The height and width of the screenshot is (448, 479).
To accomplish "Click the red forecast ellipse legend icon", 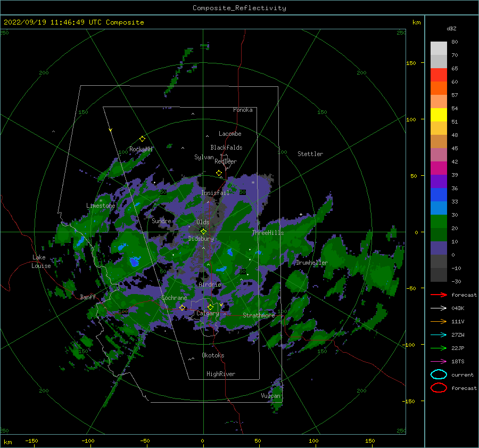I will 439,388.
